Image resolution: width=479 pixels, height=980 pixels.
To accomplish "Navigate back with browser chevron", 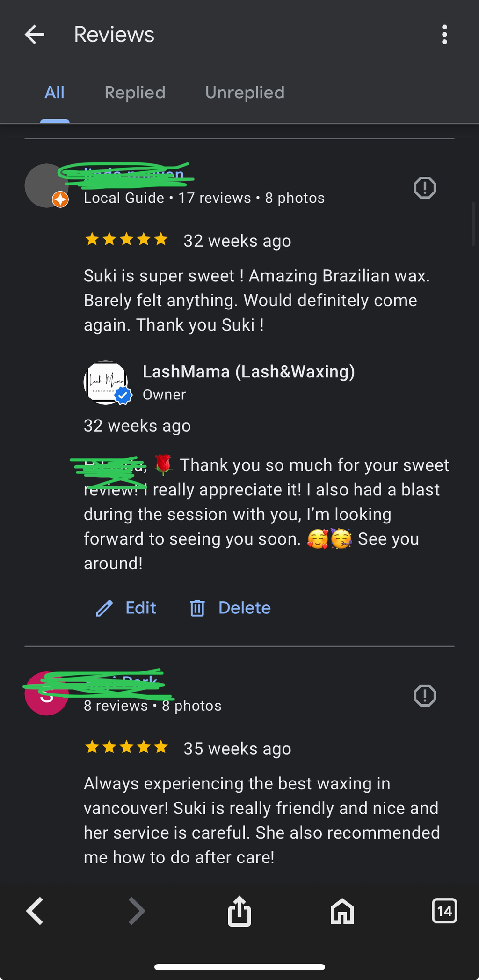I will coord(35,911).
